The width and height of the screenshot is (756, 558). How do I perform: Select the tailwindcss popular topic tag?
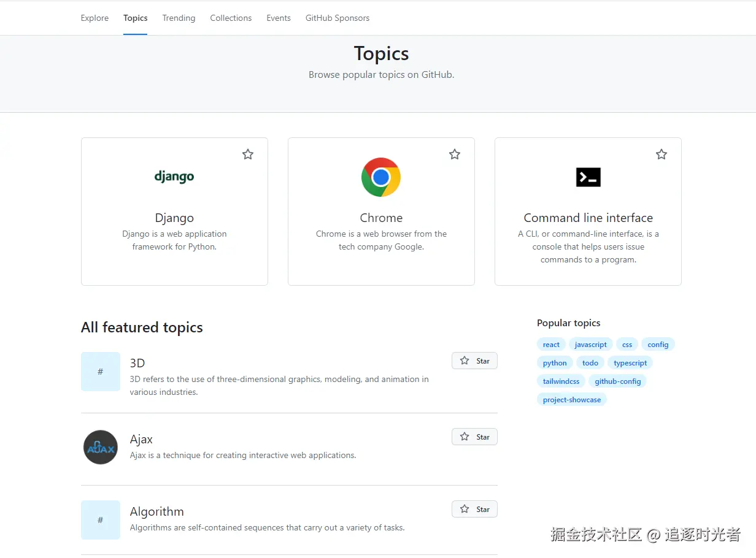[x=561, y=381]
